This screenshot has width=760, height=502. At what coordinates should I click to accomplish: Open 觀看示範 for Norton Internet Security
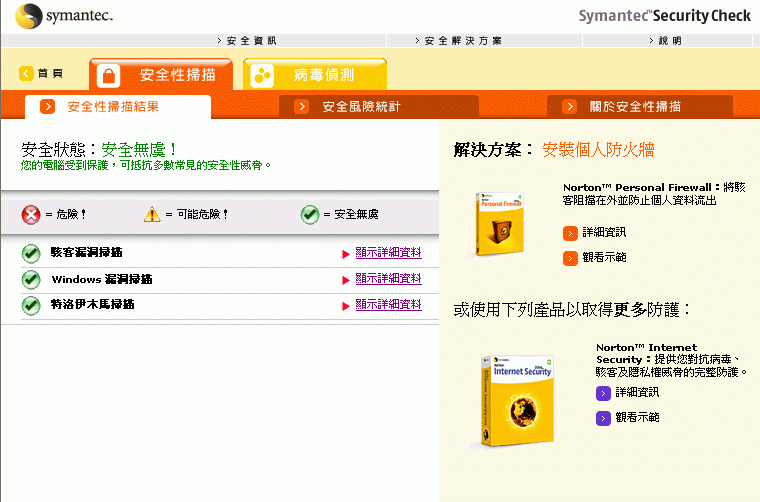click(x=637, y=418)
